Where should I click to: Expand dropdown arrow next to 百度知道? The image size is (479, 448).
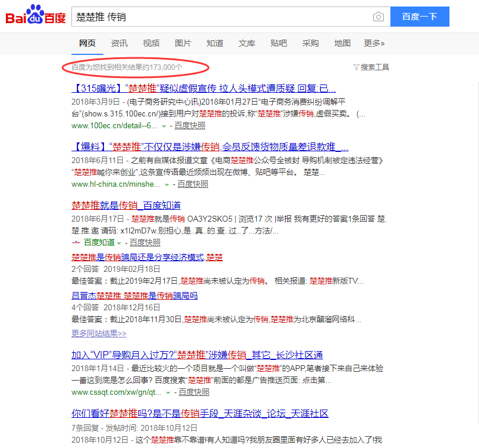tap(119, 244)
